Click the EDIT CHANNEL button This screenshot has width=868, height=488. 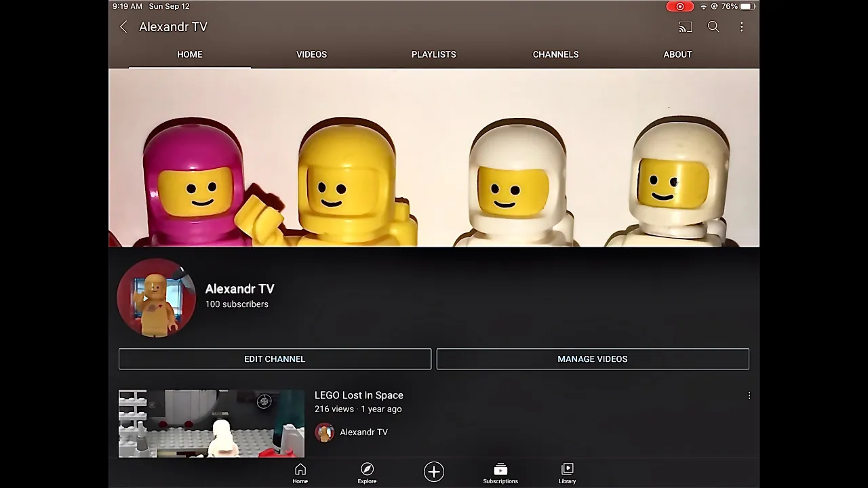coord(275,359)
